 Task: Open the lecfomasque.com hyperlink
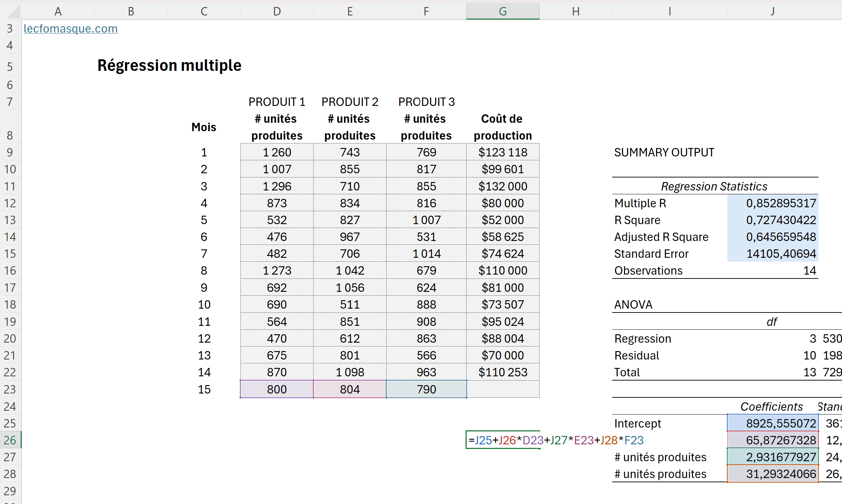click(71, 28)
